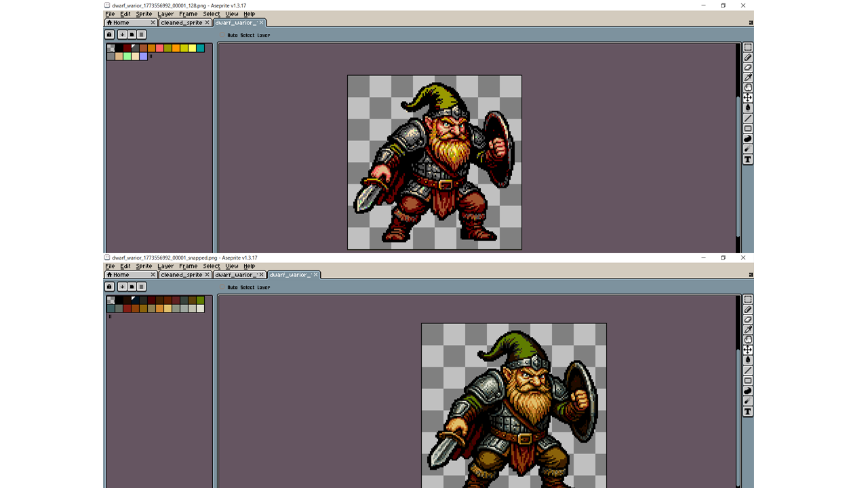This screenshot has height=488, width=868.
Task: Choose the Move tool in the lower window
Action: [x=748, y=350]
